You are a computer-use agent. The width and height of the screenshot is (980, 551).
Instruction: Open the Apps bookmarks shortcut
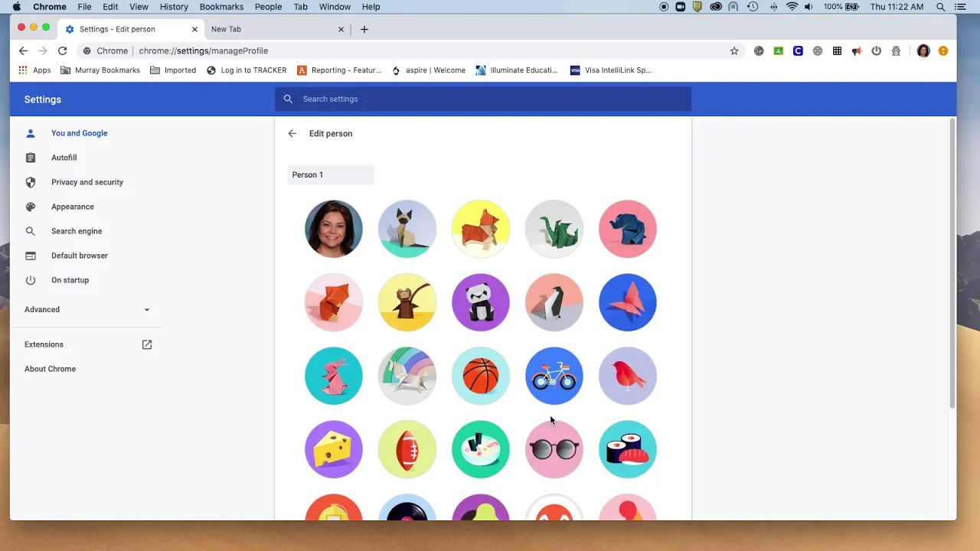click(34, 70)
